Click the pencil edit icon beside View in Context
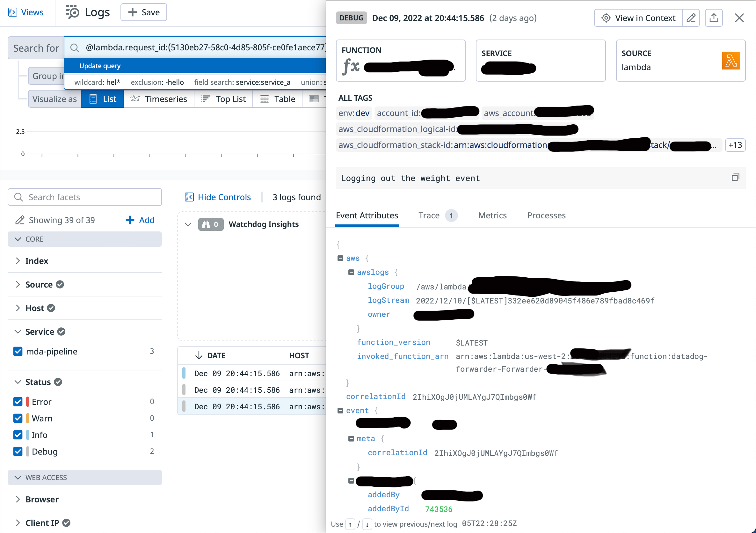Screen dimensions: 756x533 click(x=691, y=18)
